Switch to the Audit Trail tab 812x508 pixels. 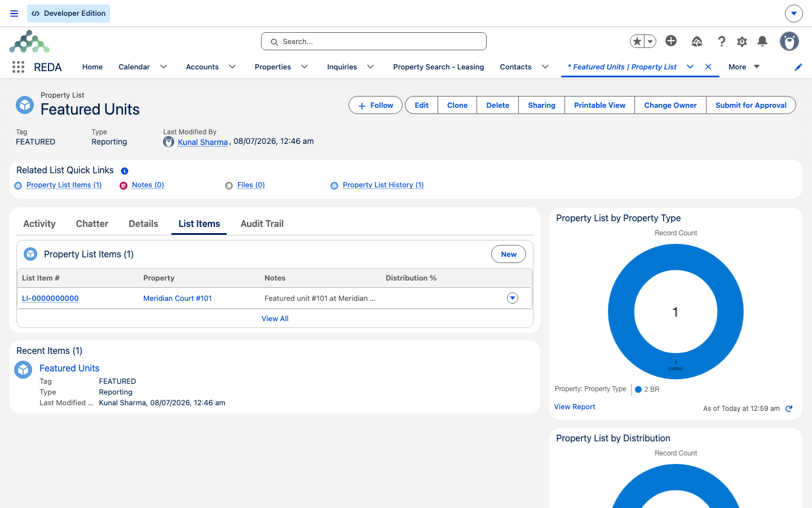(x=262, y=224)
